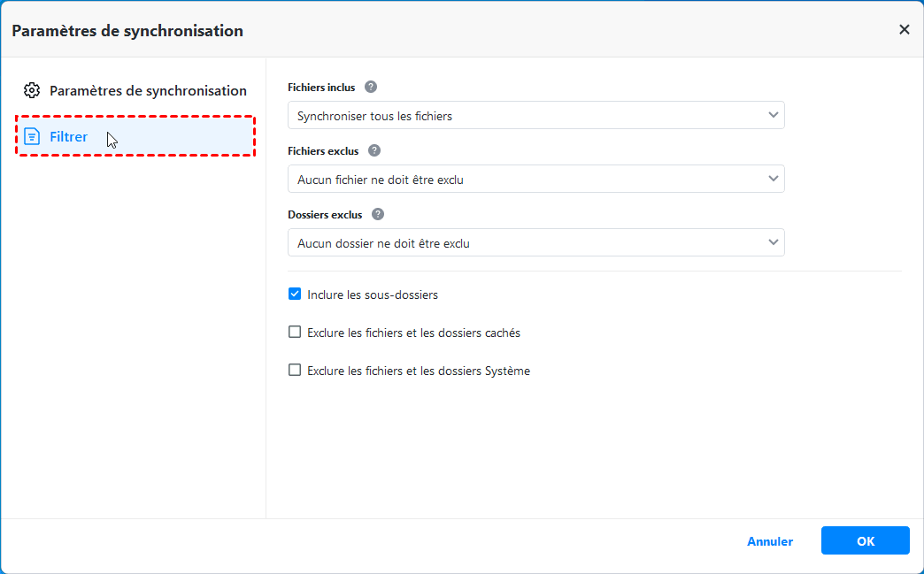Select the Filtrer tab
924x574 pixels.
point(69,136)
